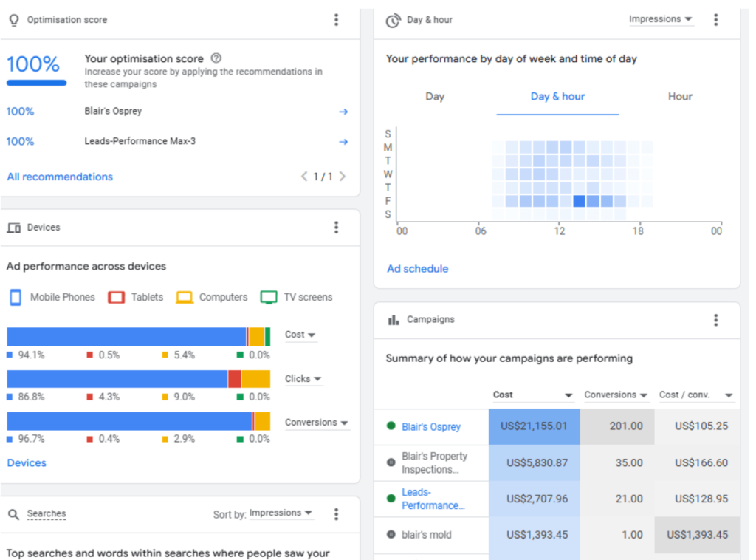Click arrow icon next to Blair's Osprey score
Image resolution: width=756 pixels, height=560 pixels.
point(343,112)
